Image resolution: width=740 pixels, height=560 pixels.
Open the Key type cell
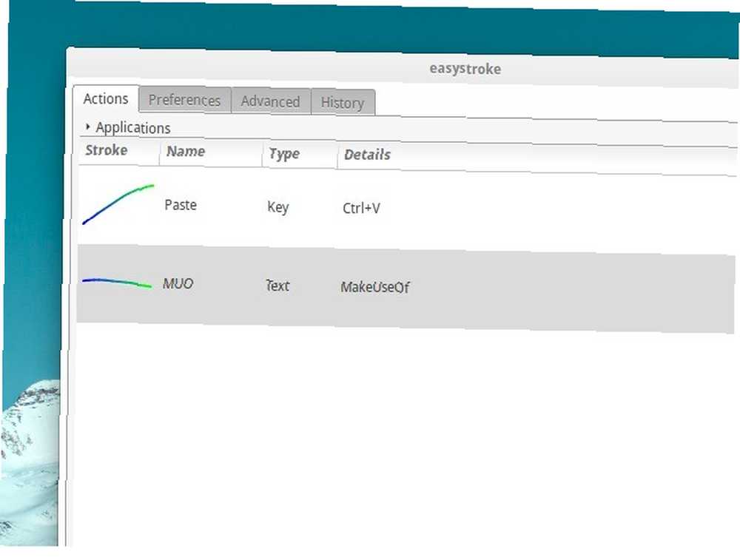click(278, 207)
